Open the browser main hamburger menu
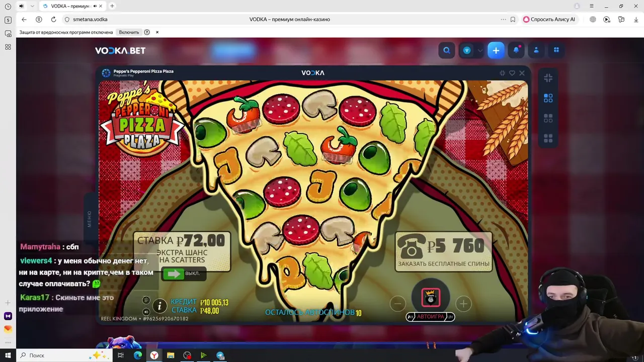Viewport: 644px width, 362px height. pyautogui.click(x=592, y=6)
